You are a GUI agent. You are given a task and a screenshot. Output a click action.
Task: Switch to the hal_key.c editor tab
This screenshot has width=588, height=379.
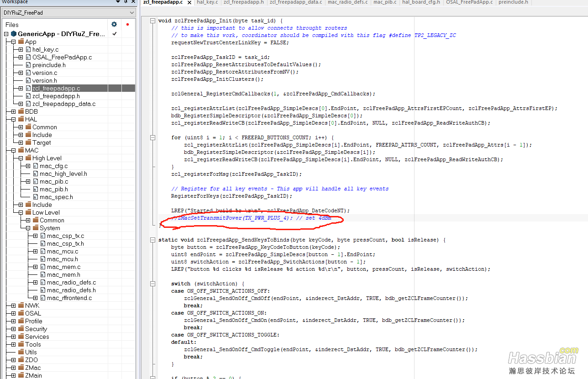207,2
